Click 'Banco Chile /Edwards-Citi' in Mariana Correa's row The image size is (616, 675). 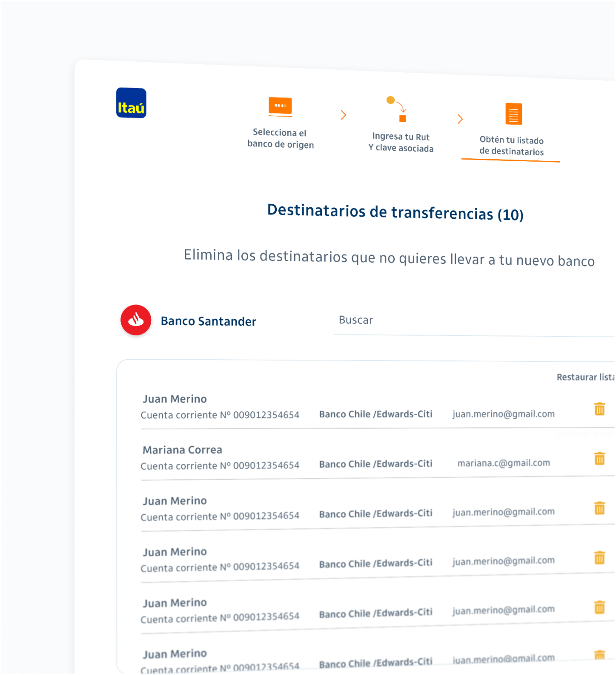(x=376, y=463)
